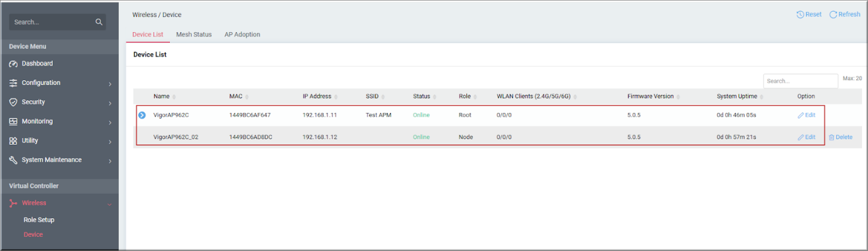Screen dimensions: 868x251
Task: Click the Utility grid icon
Action: tap(13, 141)
